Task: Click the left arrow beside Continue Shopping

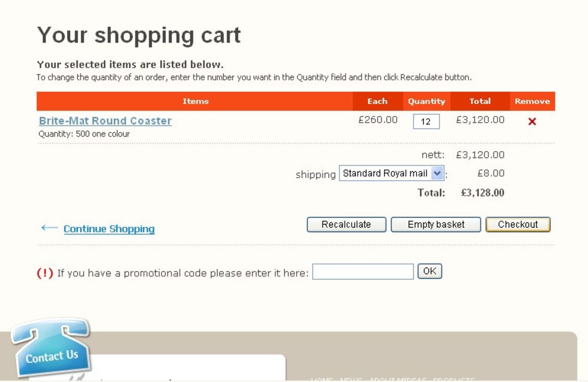Action: click(x=50, y=228)
